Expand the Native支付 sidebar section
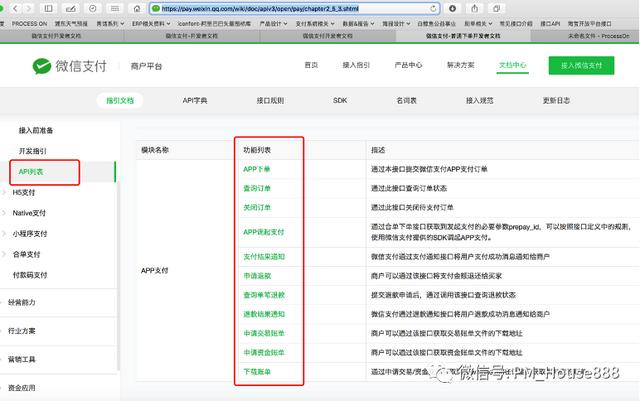 click(x=29, y=213)
